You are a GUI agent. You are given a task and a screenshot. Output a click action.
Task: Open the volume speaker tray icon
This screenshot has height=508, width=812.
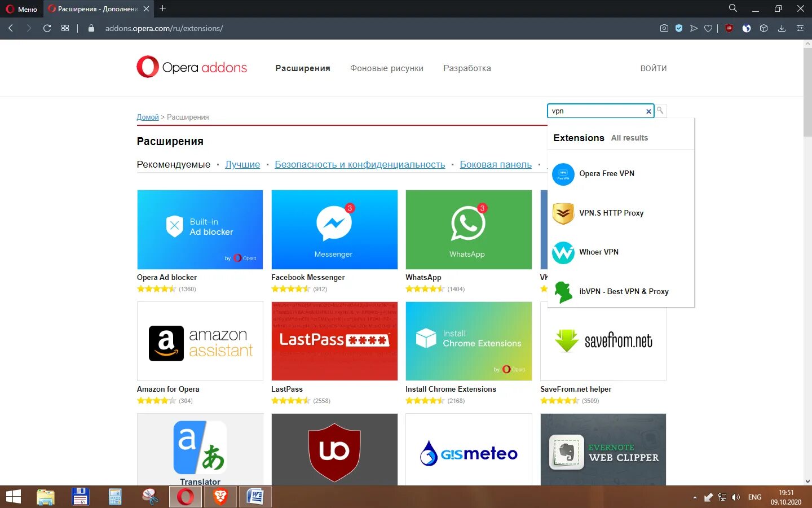point(735,497)
